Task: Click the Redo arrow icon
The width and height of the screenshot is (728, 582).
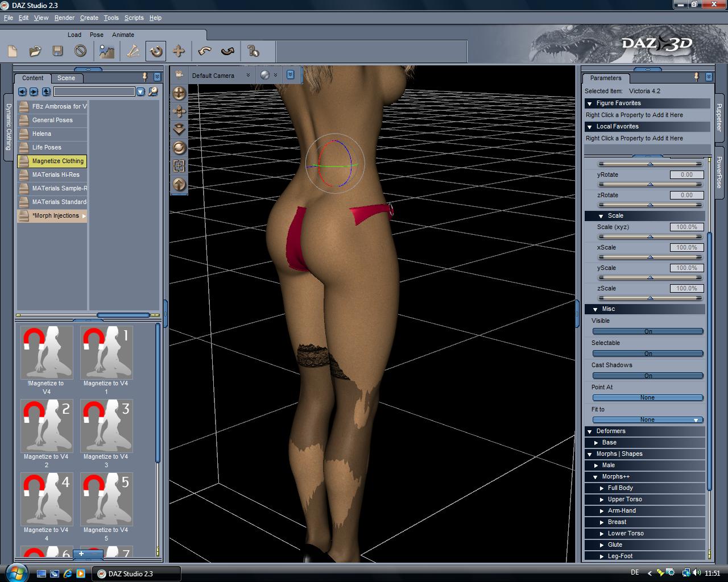Action: point(228,52)
